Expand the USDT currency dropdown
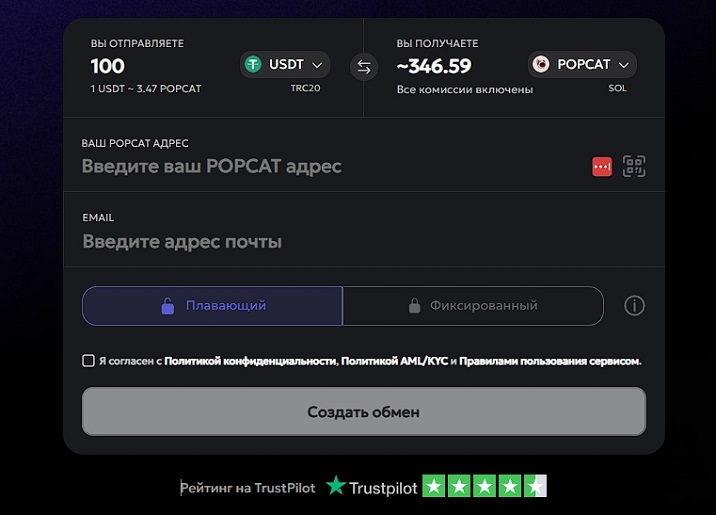This screenshot has height=515, width=716. [x=284, y=64]
